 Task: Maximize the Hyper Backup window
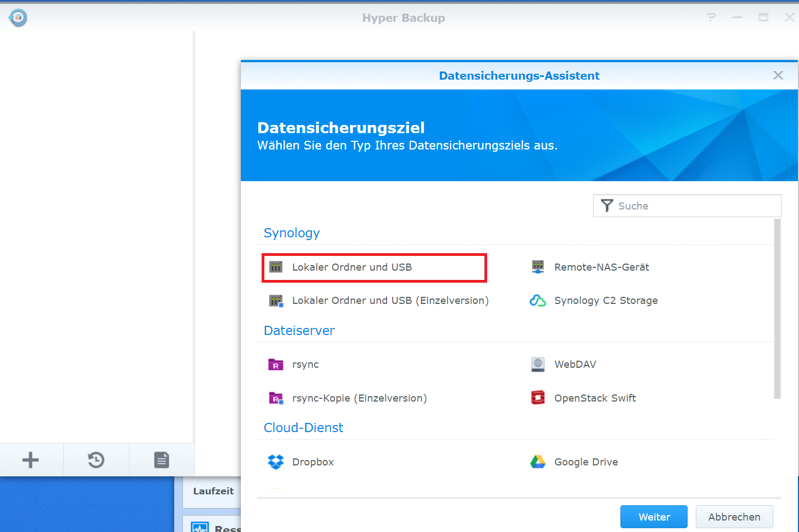click(764, 17)
